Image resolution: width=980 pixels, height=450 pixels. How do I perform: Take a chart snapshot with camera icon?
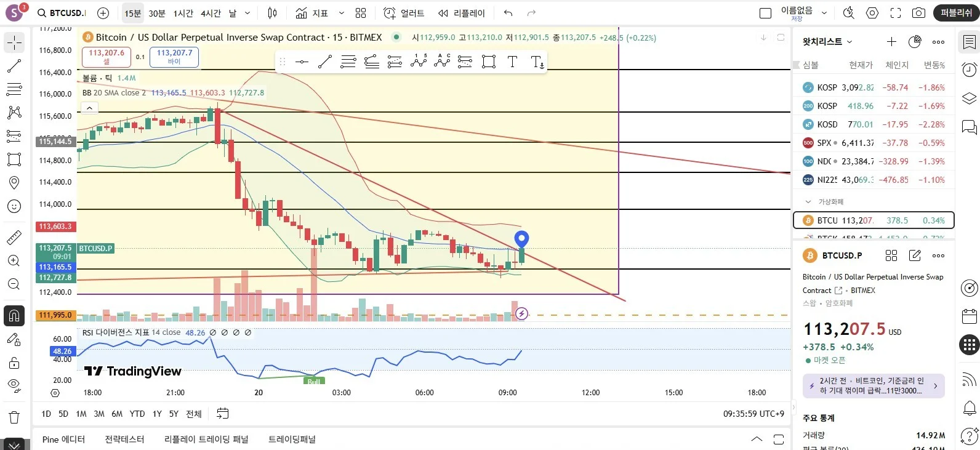click(x=918, y=13)
